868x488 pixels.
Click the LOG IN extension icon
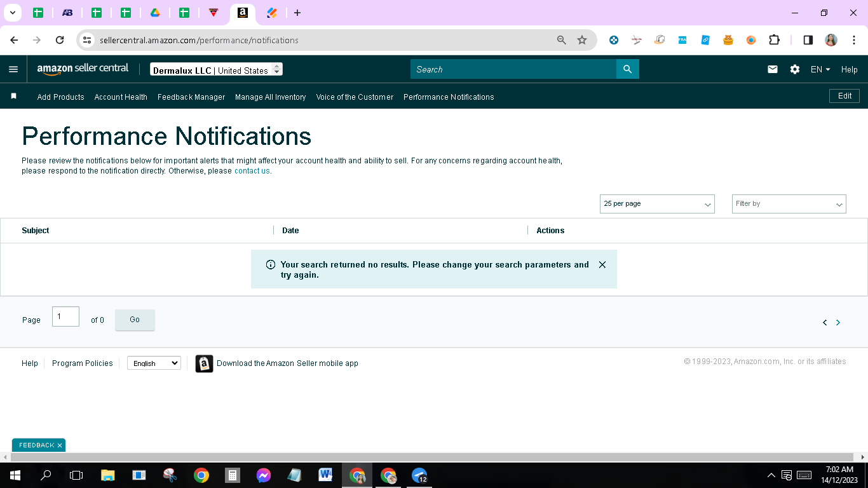click(x=637, y=40)
